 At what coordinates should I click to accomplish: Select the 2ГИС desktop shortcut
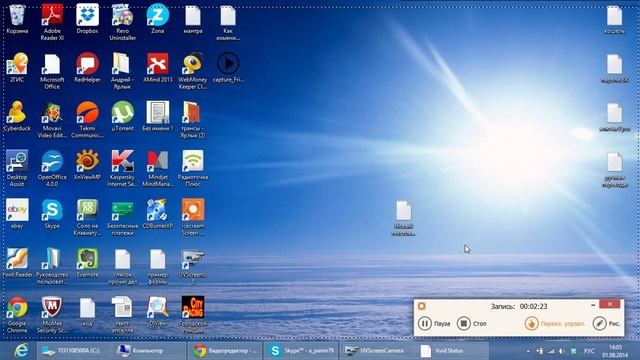click(x=17, y=68)
